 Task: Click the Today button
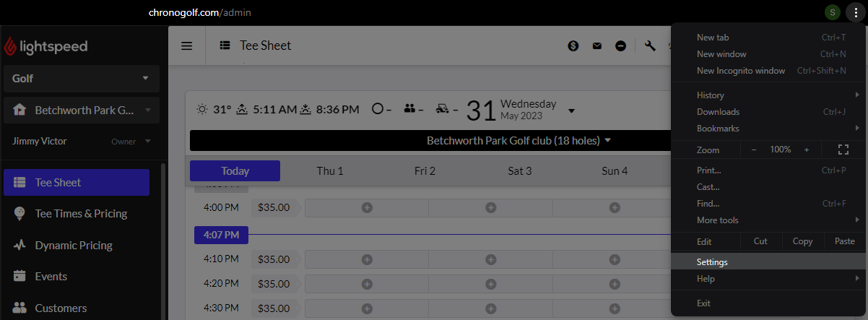coord(235,171)
